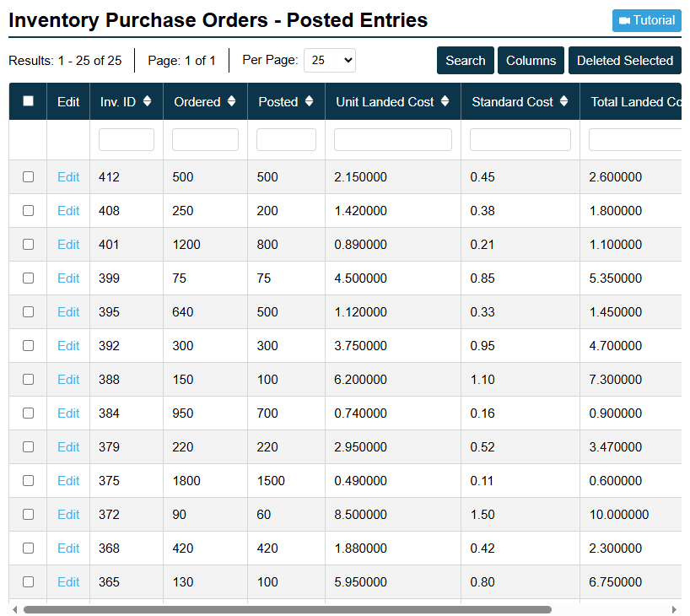
Task: Sort by Standard Cost column arrows
Action: click(x=563, y=101)
